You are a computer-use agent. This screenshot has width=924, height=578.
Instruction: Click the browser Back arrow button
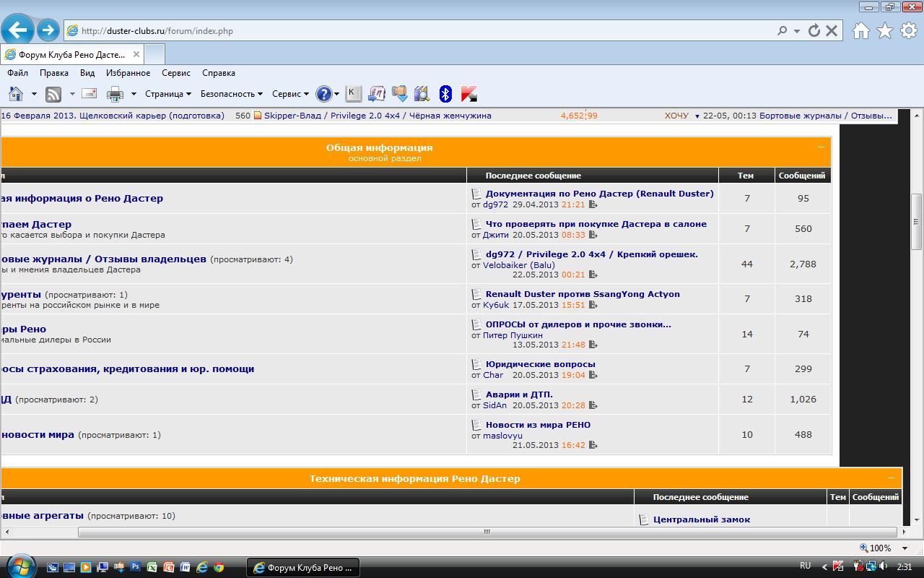[x=17, y=30]
